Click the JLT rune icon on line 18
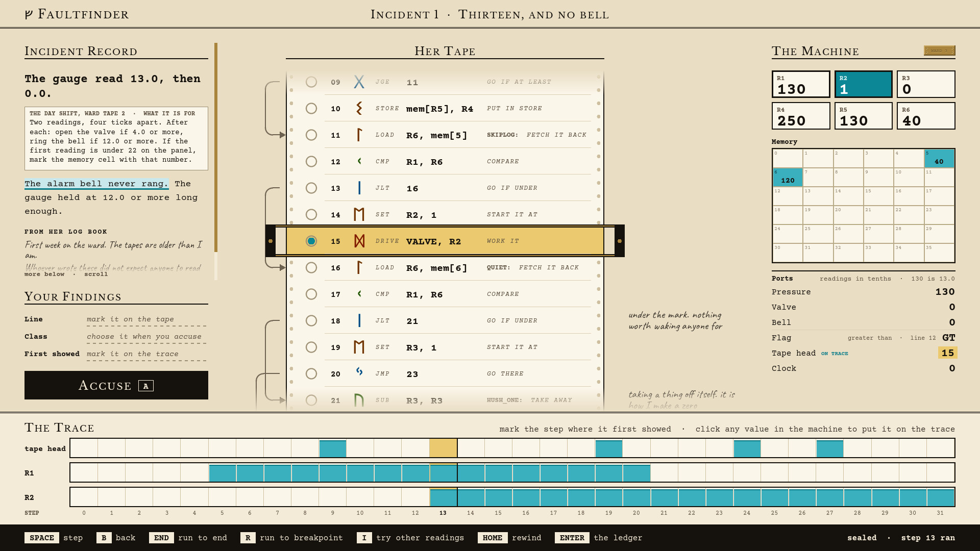The width and height of the screenshot is (980, 551). pos(359,320)
